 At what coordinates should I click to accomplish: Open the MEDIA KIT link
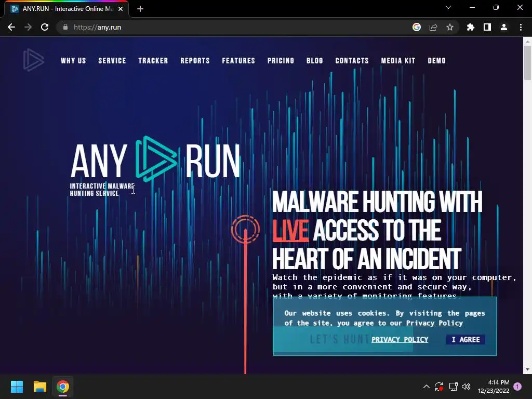(x=398, y=61)
